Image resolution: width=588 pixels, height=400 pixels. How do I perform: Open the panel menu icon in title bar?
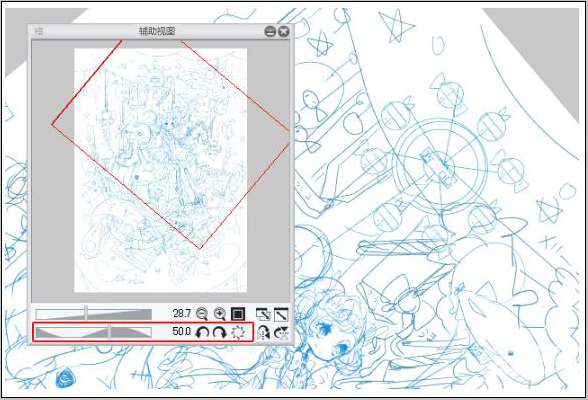pos(39,31)
